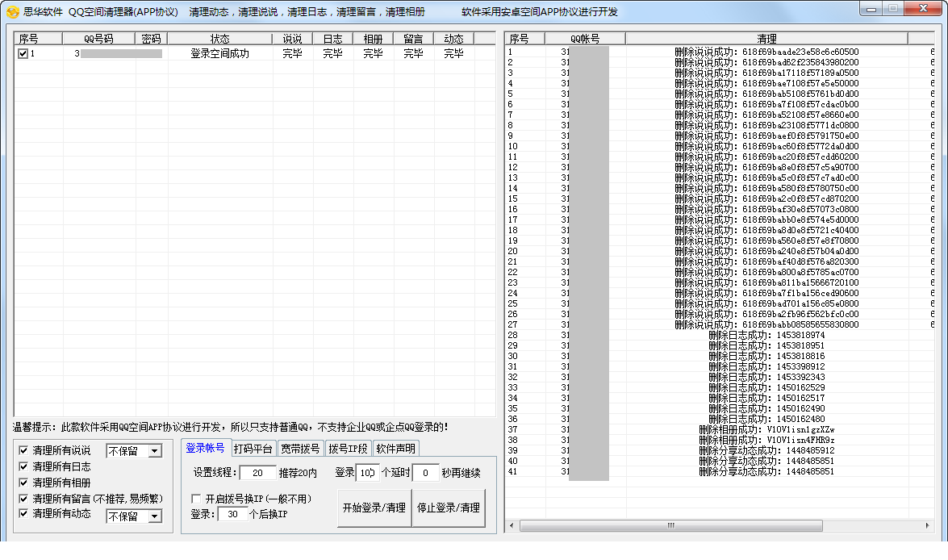Select the 登录空间成功 status cell
This screenshot has height=560, width=948.
tap(220, 54)
